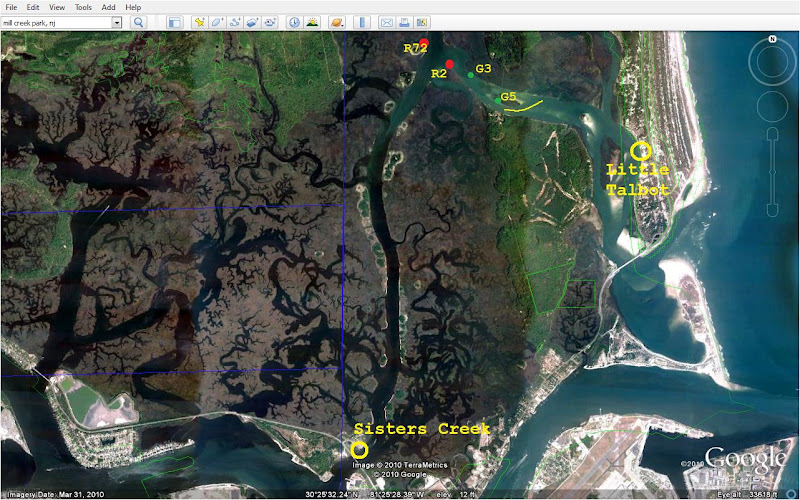Click the Record a Tour icon
The width and height of the screenshot is (800, 500).
[x=270, y=22]
